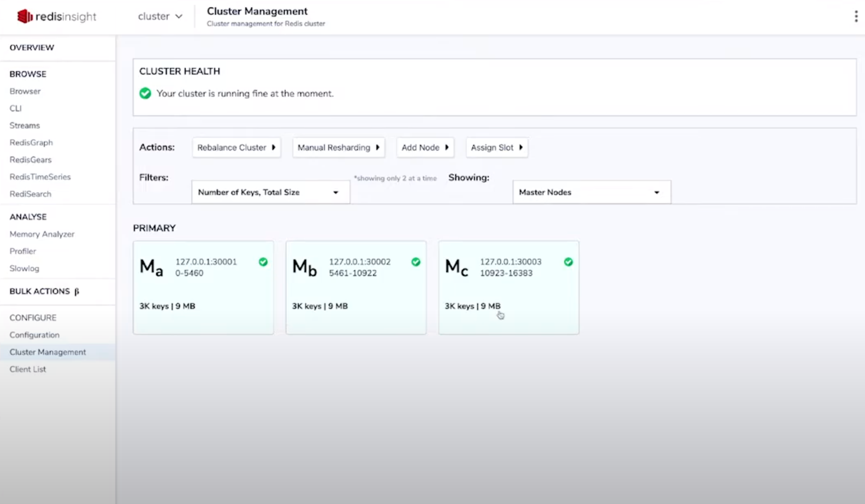
Task: Open the CLI from the sidebar
Action: tap(15, 109)
